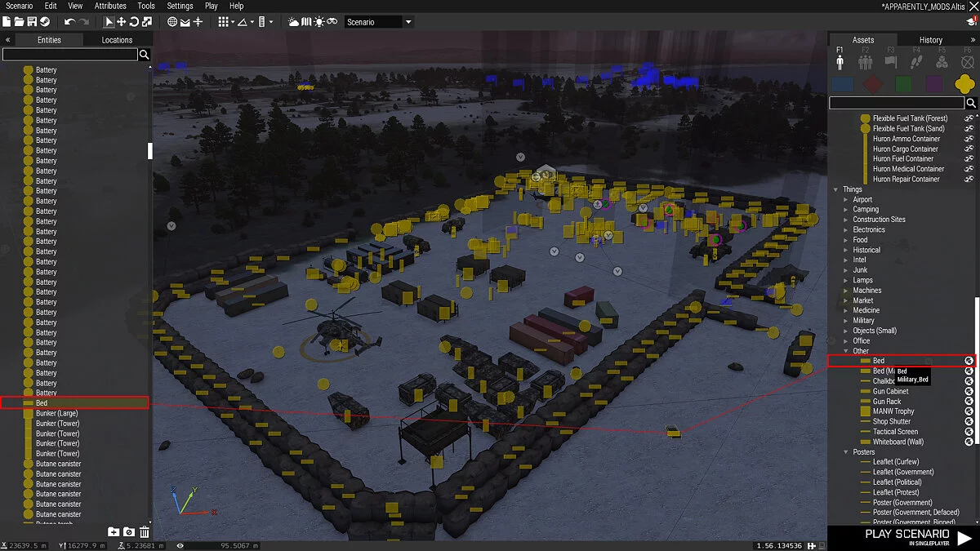Activate the Move translation widget
The height and width of the screenshot is (551, 980).
pos(122,22)
